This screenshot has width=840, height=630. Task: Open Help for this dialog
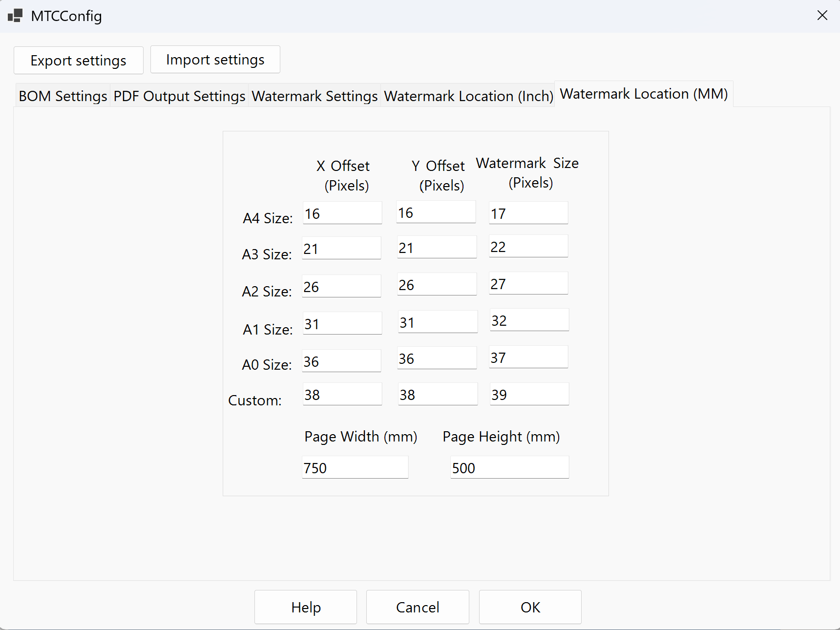click(x=306, y=607)
